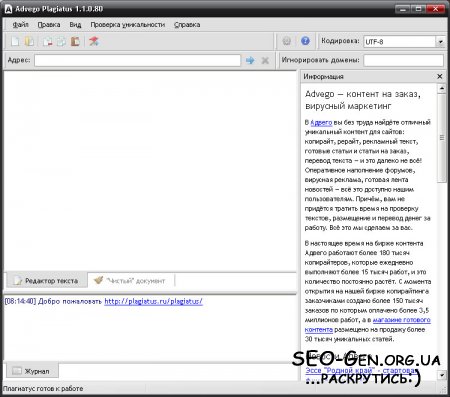Start uniqueness check with the red toolbar icon
The image size is (450, 397).
coord(94,41)
